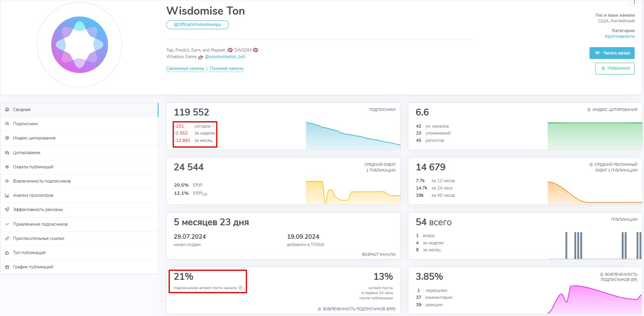Click the 37 комментарии row
This screenshot has height=316, width=644.
coord(434,298)
